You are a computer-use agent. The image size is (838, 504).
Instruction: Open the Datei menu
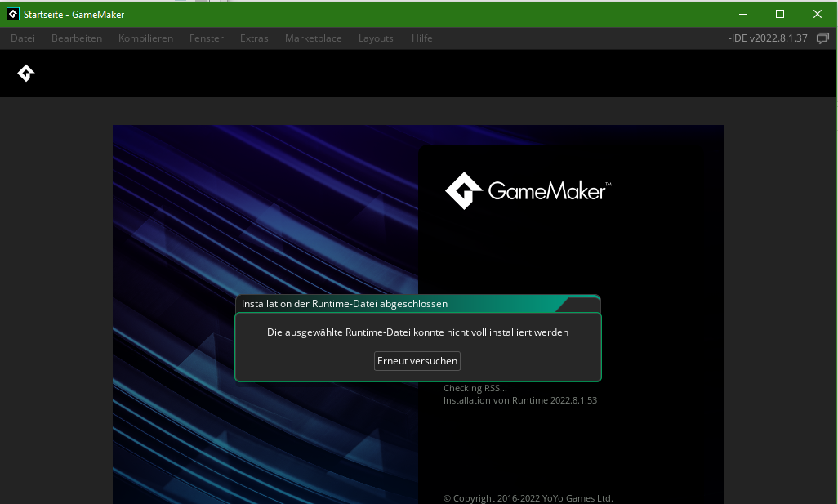(x=23, y=38)
